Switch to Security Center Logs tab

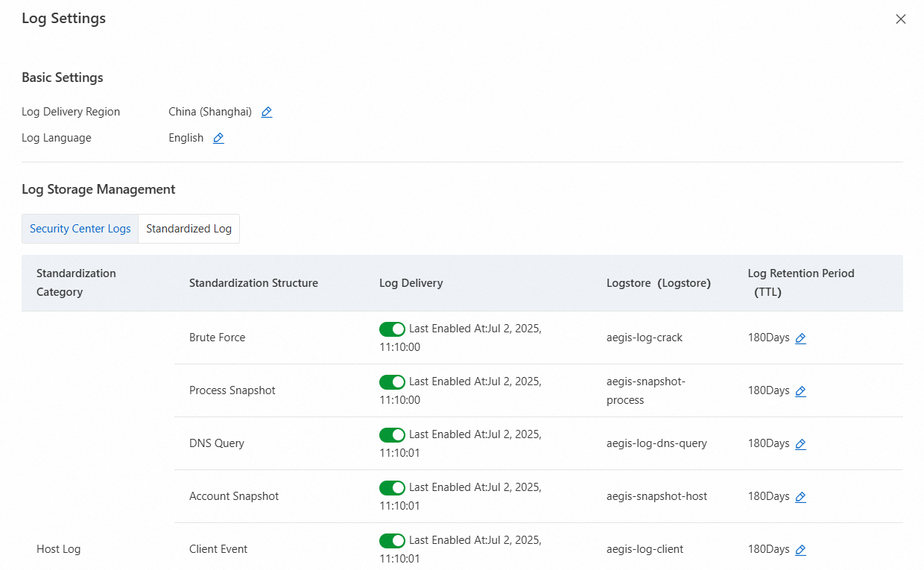point(80,229)
